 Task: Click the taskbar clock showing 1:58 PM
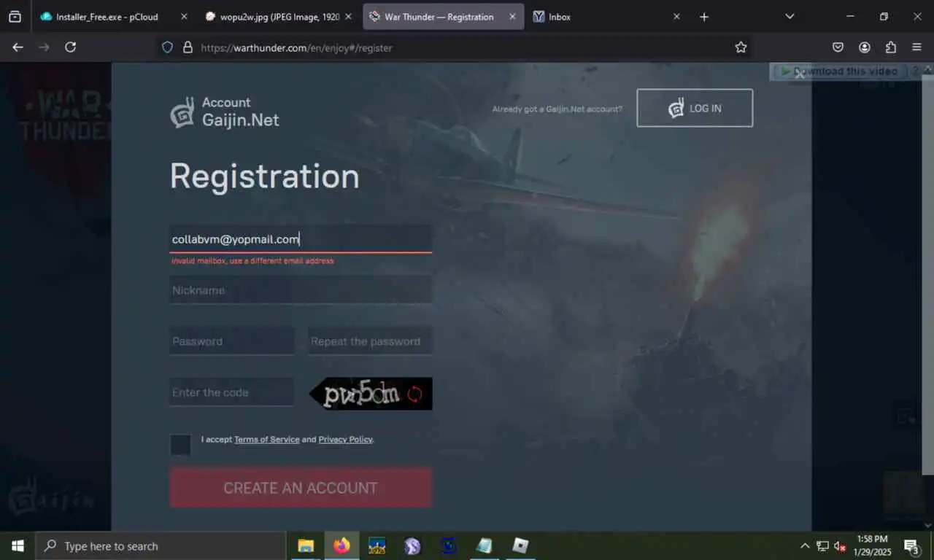[873, 545]
